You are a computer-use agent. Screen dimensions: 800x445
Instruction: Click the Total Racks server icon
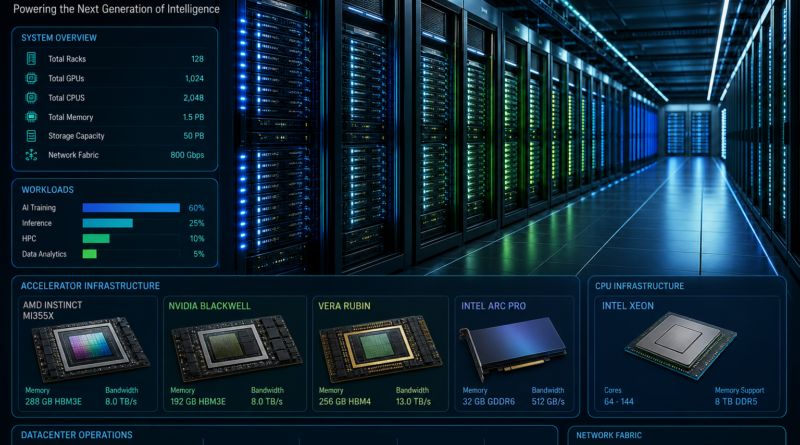click(31, 59)
